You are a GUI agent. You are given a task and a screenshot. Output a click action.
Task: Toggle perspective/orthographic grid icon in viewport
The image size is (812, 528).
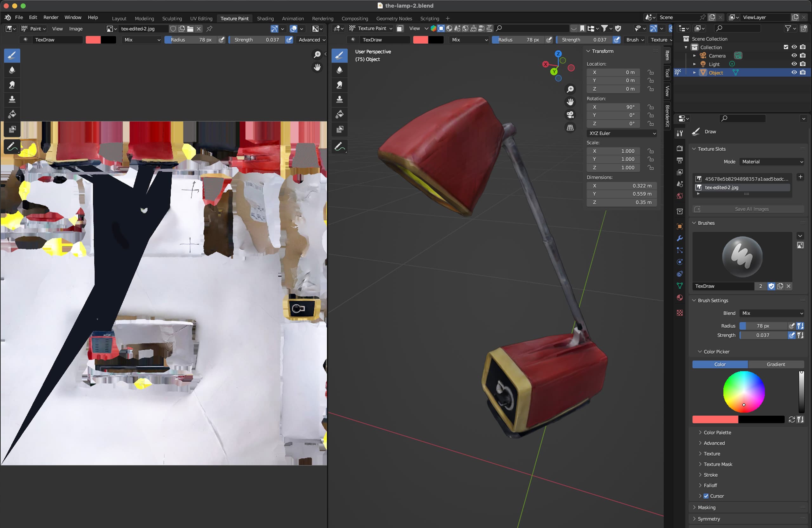[570, 128]
